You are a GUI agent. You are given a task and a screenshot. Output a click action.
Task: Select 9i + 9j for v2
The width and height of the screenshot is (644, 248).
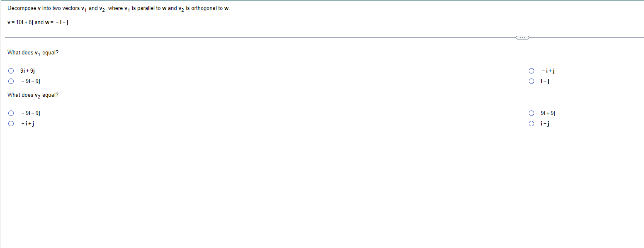click(x=532, y=113)
